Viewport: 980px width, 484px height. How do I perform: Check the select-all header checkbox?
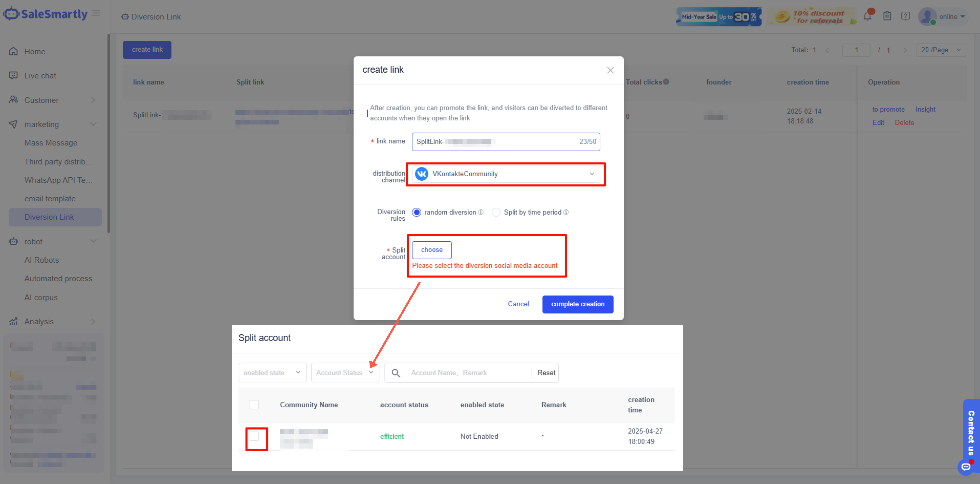coord(254,404)
